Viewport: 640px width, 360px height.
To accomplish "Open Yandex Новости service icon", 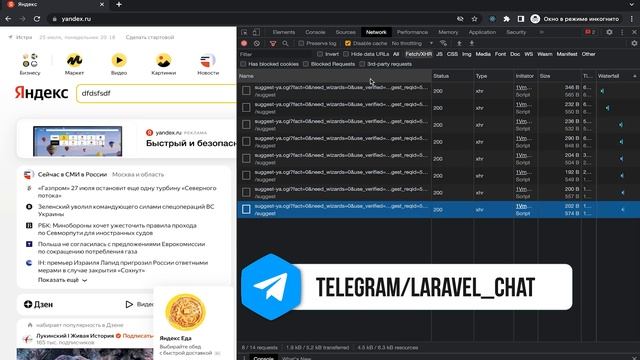I will (208, 64).
